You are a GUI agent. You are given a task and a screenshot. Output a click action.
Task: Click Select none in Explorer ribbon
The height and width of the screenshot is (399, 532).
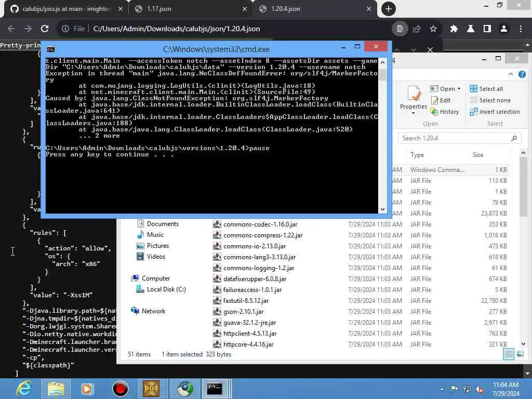[490, 100]
